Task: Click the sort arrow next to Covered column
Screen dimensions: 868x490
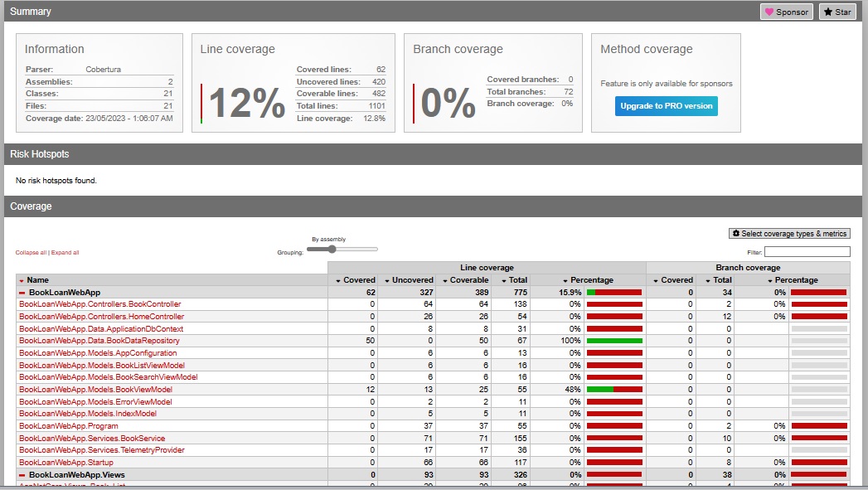Action: [338, 279]
